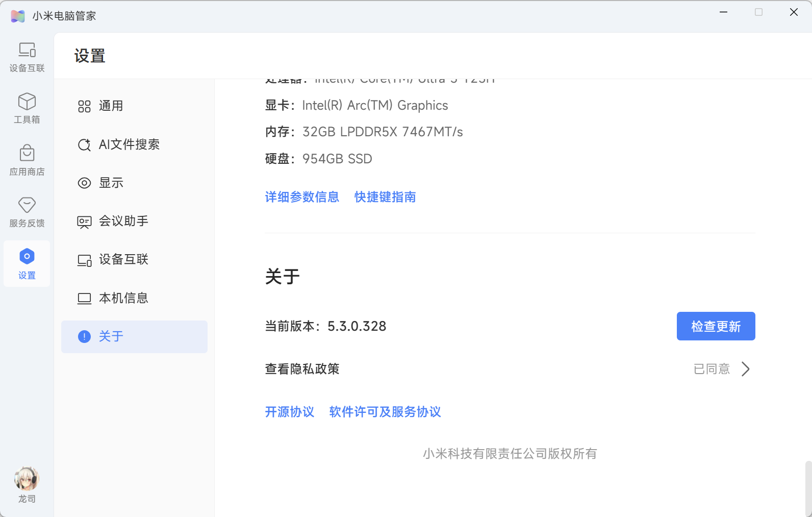Open the 快捷键指南 link
Viewport: 812px width, 517px height.
(x=385, y=197)
